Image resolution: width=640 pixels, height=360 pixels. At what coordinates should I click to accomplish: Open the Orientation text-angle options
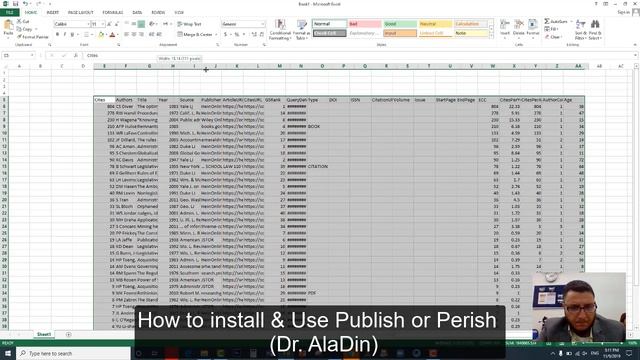point(152,24)
